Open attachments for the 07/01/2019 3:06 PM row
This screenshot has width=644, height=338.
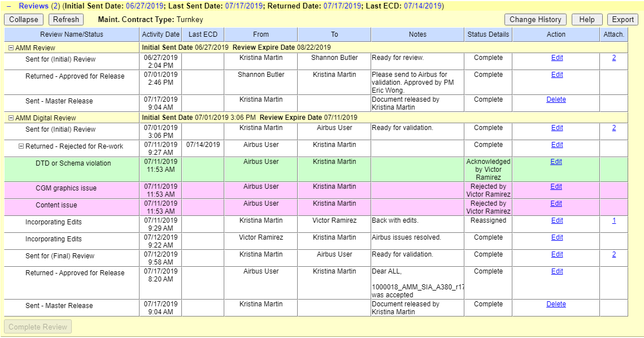(614, 128)
